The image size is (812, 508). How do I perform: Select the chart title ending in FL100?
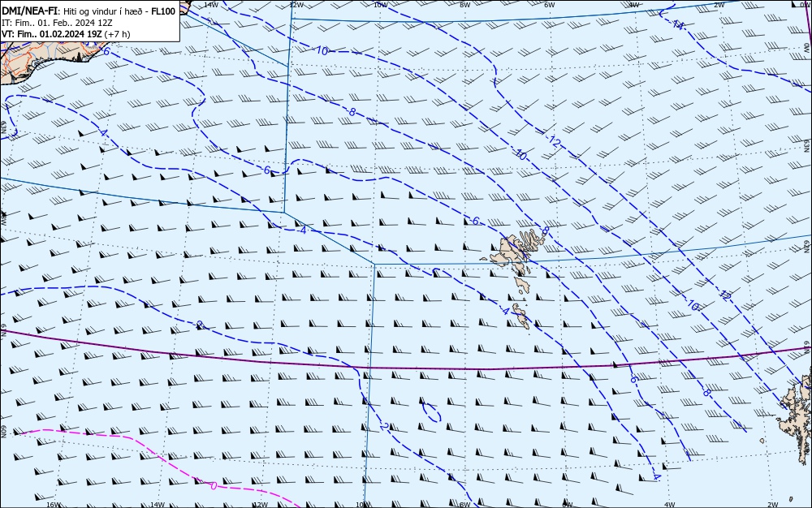89,11
